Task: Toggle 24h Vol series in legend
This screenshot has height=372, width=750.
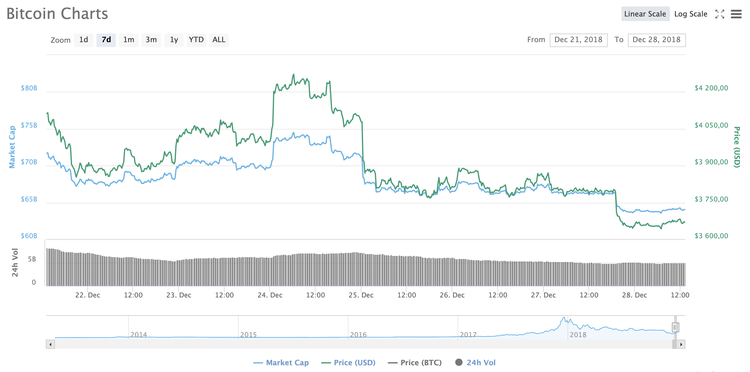Action: 475,363
